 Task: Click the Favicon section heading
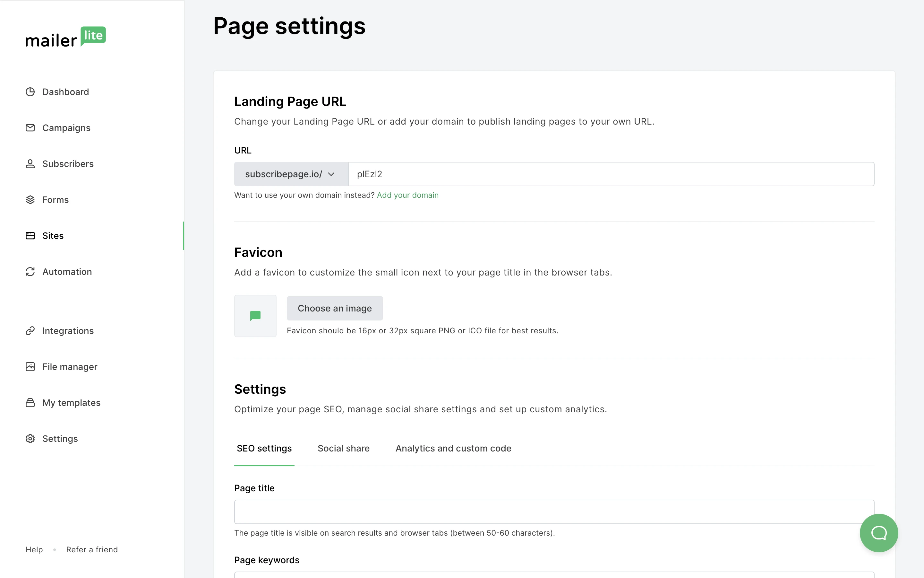258,252
